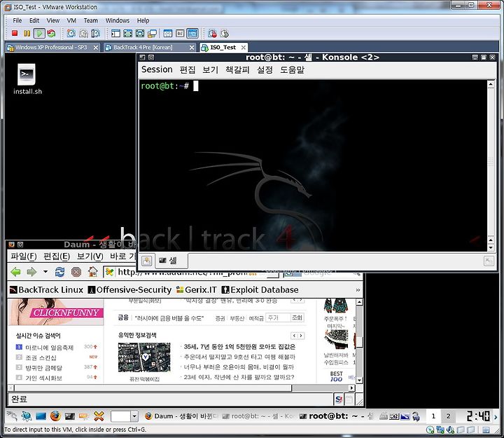This screenshot has height=438, width=504.
Task: Click the appliance view toolbar icon
Action: 180,33
